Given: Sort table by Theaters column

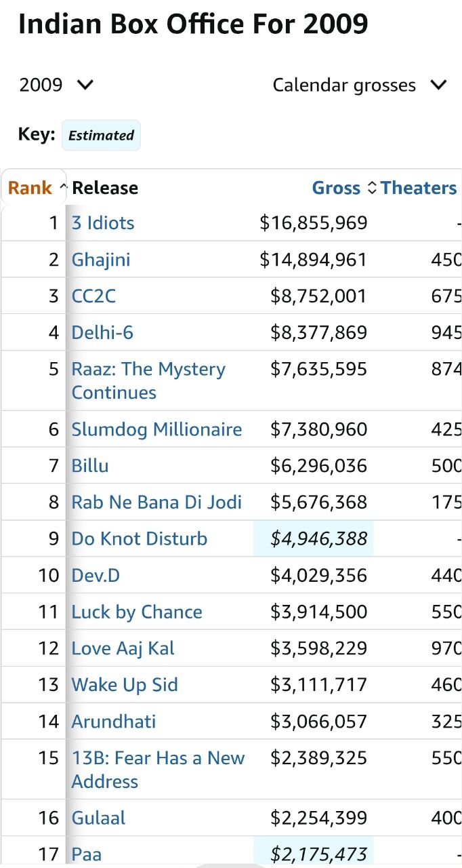Looking at the screenshot, I should click(419, 188).
